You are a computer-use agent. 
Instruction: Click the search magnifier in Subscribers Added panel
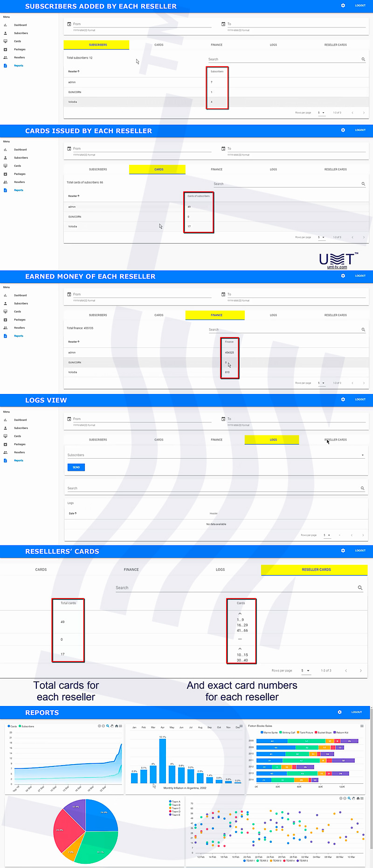click(x=363, y=59)
